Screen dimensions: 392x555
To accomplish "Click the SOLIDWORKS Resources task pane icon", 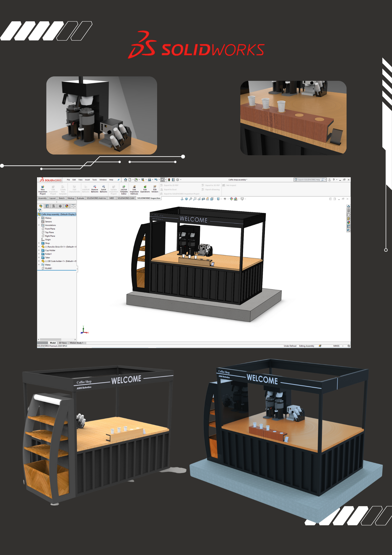I will point(349,207).
